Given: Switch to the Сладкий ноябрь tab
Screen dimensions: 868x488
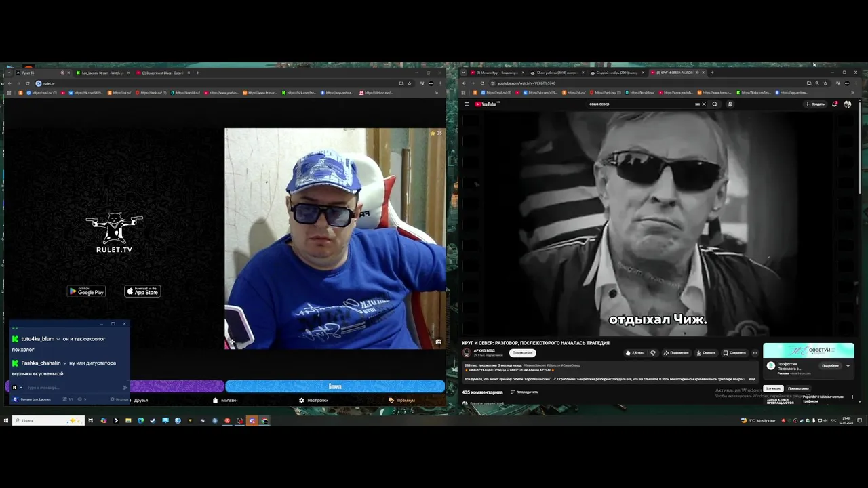Looking at the screenshot, I should (616, 73).
